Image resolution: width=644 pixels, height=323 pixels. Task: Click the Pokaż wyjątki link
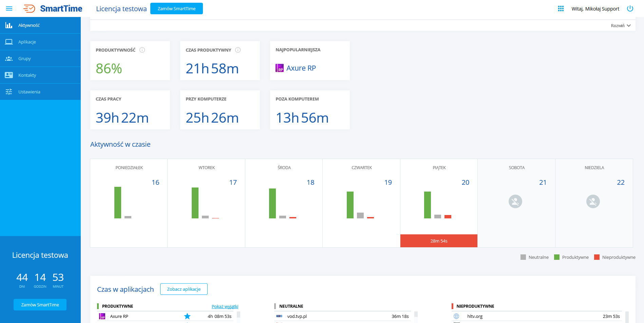[225, 306]
